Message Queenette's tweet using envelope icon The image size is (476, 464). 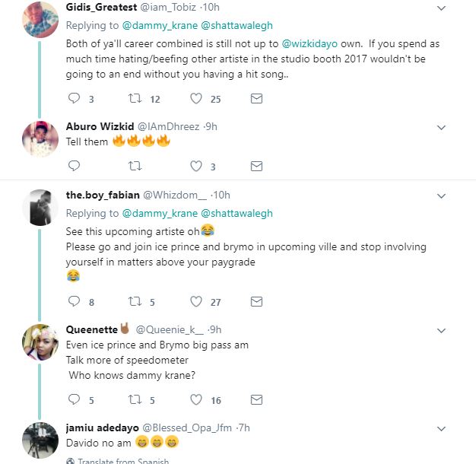tap(257, 399)
